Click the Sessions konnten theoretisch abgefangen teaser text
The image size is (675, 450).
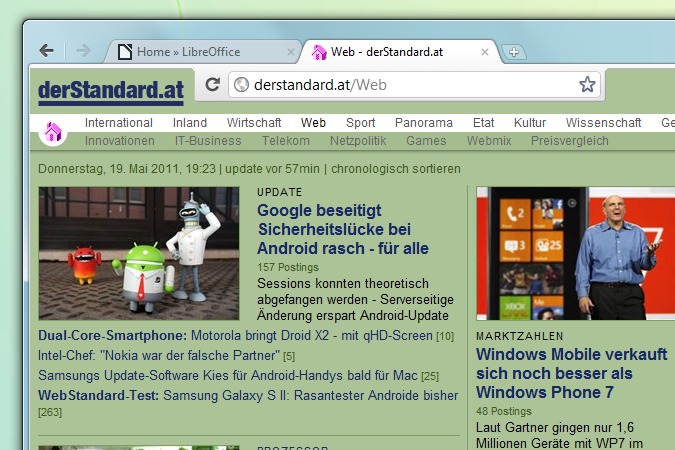pos(355,300)
